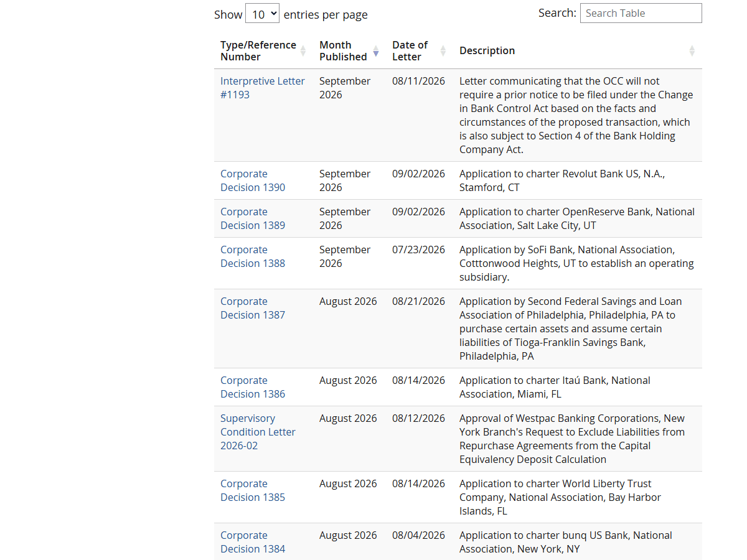Open Corporate Decision 1390 link

253,180
